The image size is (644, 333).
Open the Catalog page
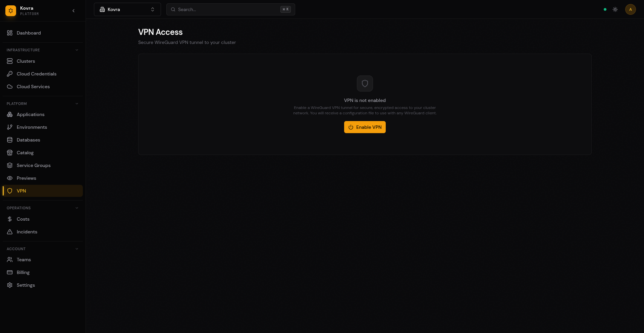43,153
